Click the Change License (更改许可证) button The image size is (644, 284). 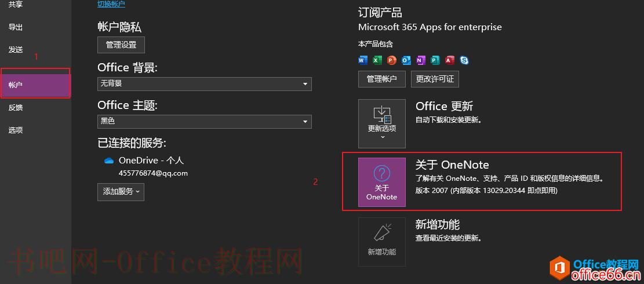435,79
